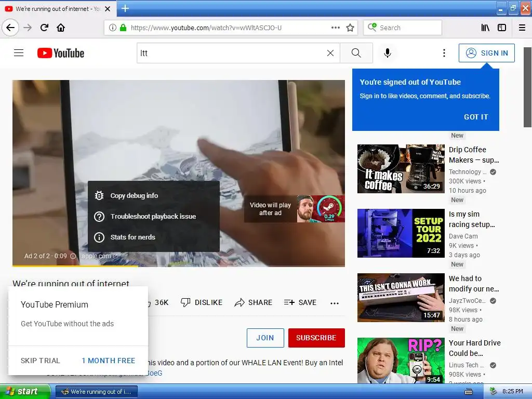The width and height of the screenshot is (532, 399).
Task: Clear the YouTube search box text
Action: click(330, 53)
